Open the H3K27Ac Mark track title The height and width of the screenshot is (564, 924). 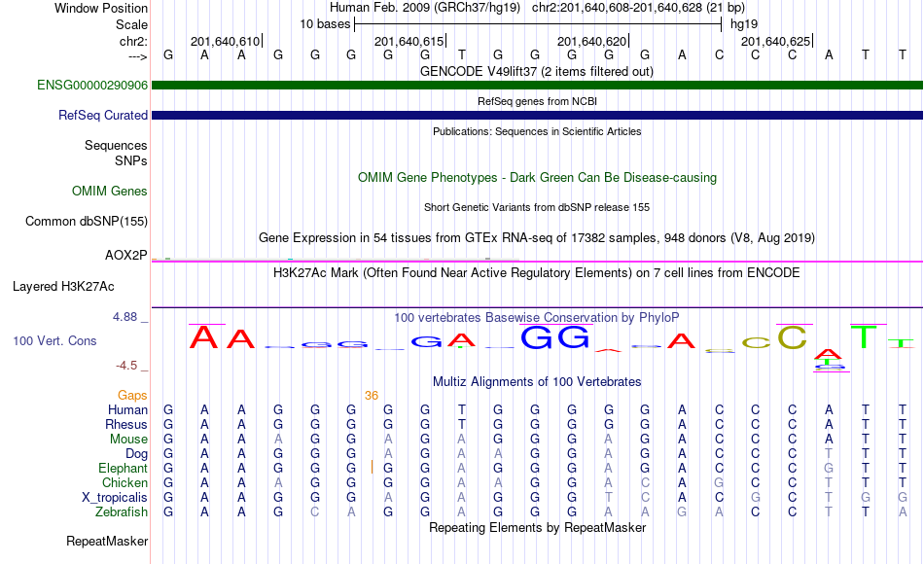[x=537, y=273]
